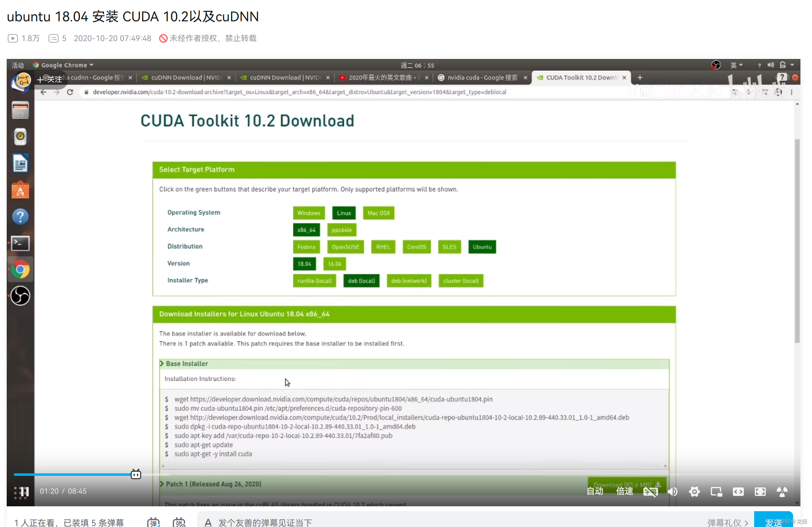The width and height of the screenshot is (812, 527).
Task: Pick version 18.04
Action: pos(304,264)
